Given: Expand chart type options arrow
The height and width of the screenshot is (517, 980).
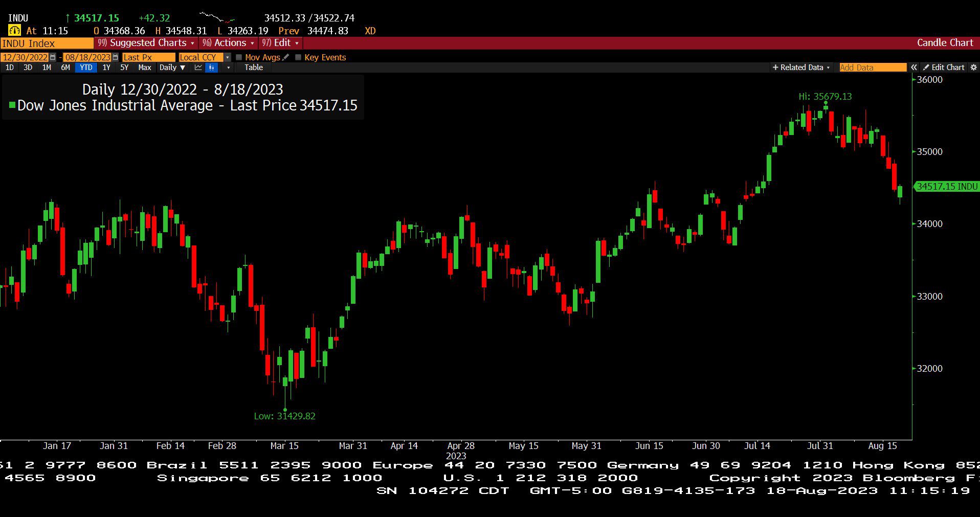Looking at the screenshot, I should coord(228,68).
